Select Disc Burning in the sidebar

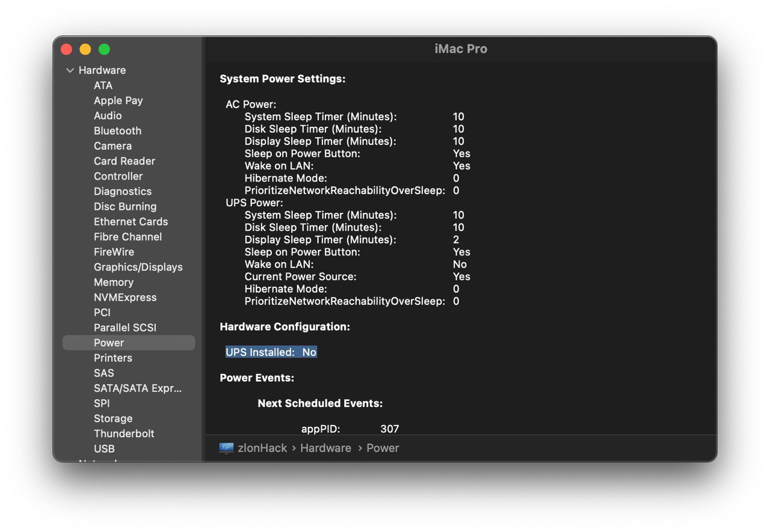pyautogui.click(x=125, y=206)
